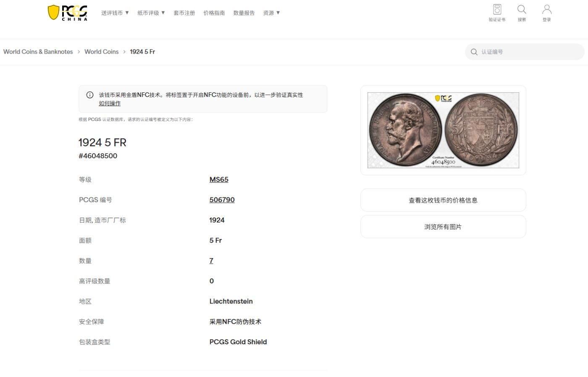The height and width of the screenshot is (377, 588).
Task: Click the 搜索 magnifier icon in header
Action: tap(522, 13)
